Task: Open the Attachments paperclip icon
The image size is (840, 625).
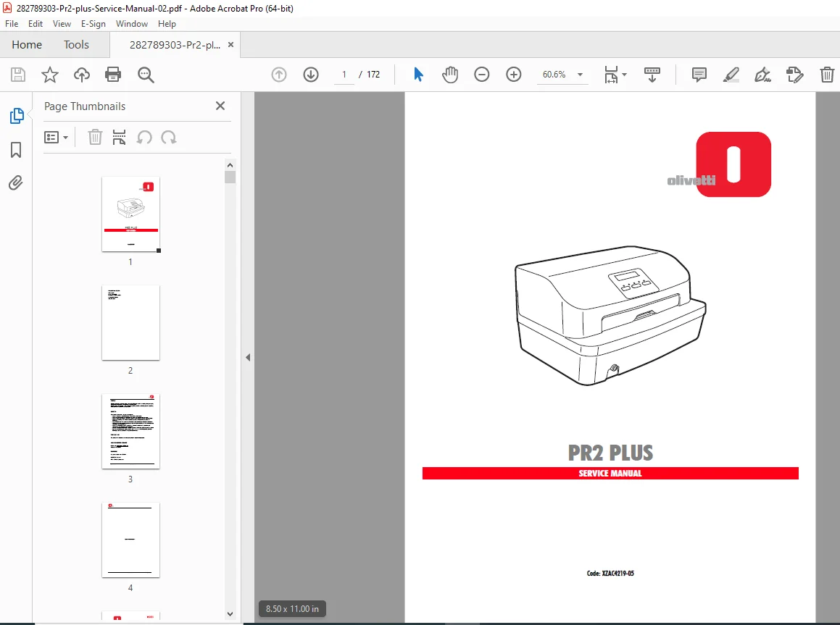Action: tap(16, 183)
